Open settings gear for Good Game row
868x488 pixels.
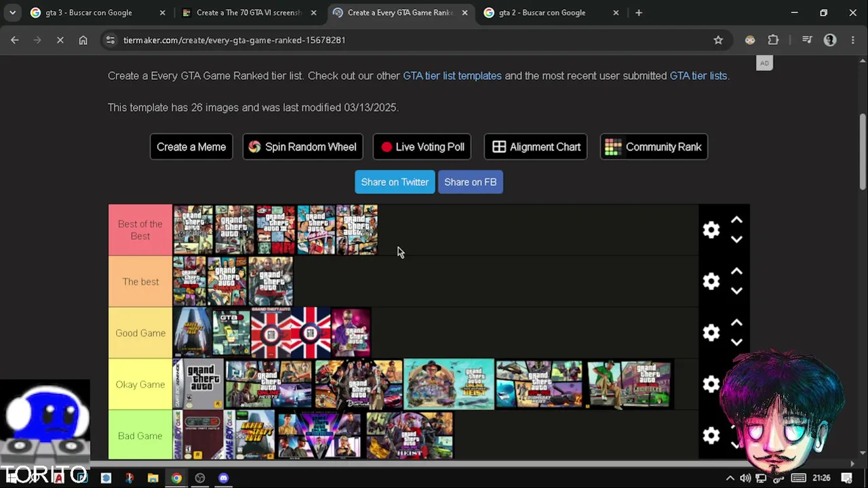click(x=711, y=333)
